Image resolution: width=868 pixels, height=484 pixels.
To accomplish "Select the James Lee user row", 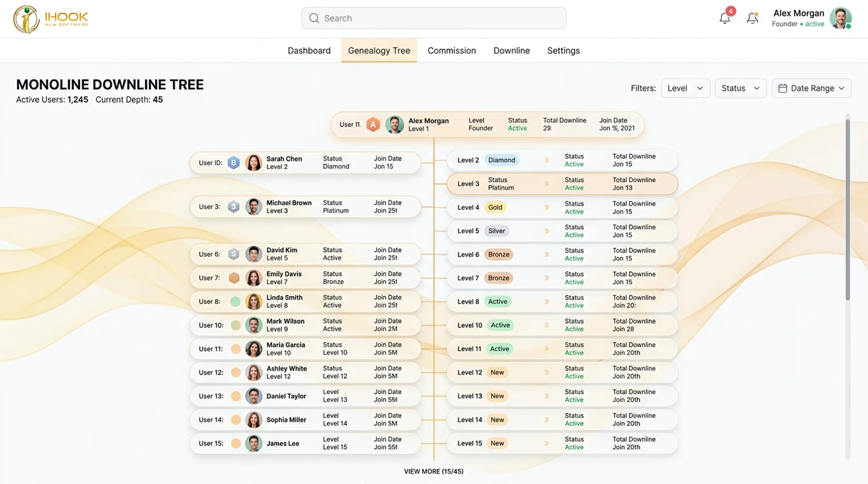I will (x=305, y=443).
